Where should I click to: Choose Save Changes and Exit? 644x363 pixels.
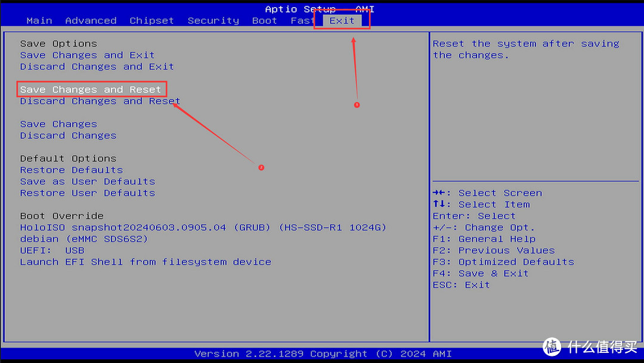point(88,55)
